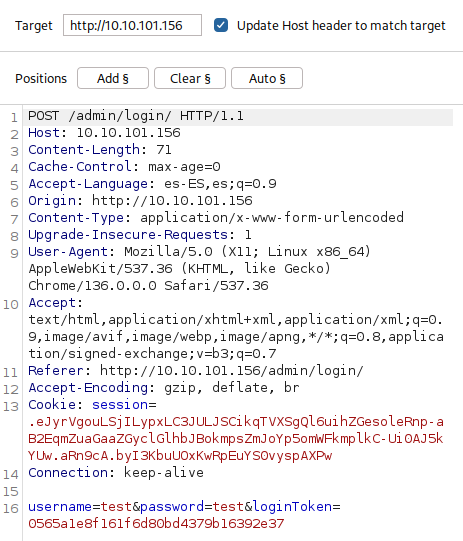Image resolution: width=463 pixels, height=541 pixels.
Task: Click the Auto § button
Action: coord(267,78)
